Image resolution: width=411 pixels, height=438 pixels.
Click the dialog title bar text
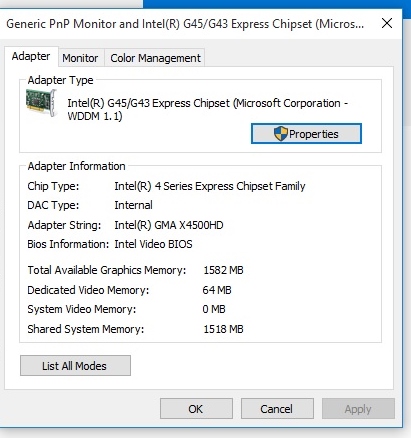[185, 24]
